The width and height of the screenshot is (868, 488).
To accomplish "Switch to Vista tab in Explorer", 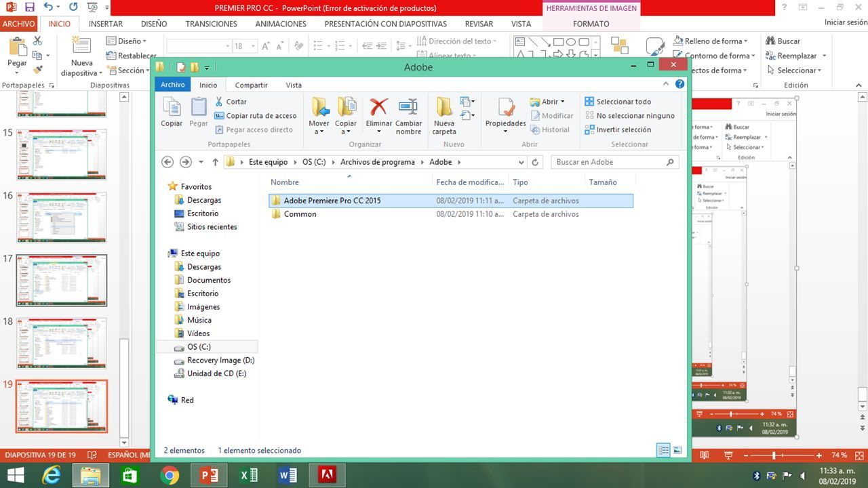I will pyautogui.click(x=294, y=85).
